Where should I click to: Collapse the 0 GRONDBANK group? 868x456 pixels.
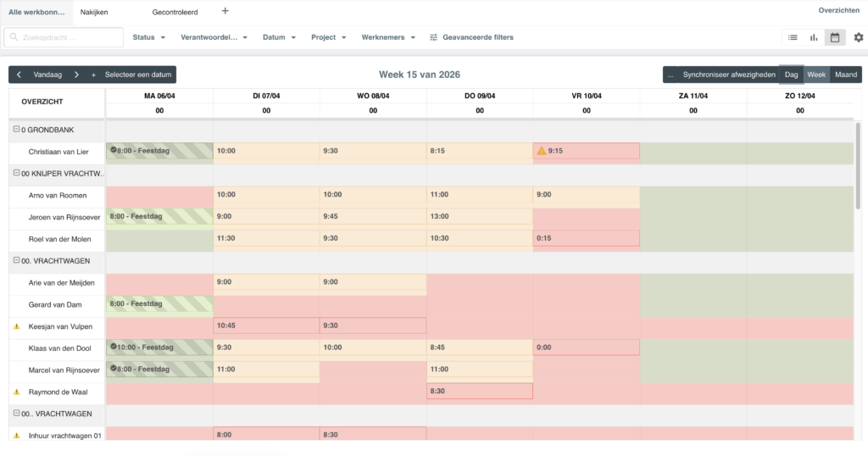point(17,130)
